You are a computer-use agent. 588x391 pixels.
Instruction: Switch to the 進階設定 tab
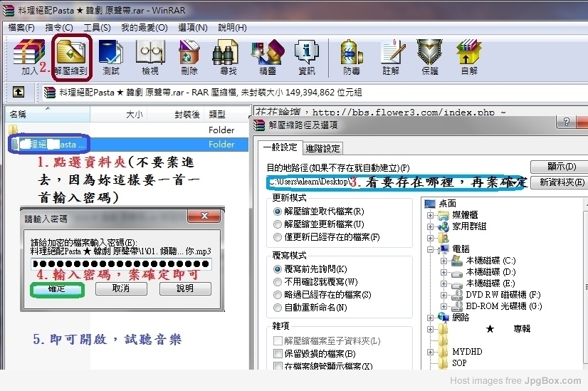click(322, 148)
